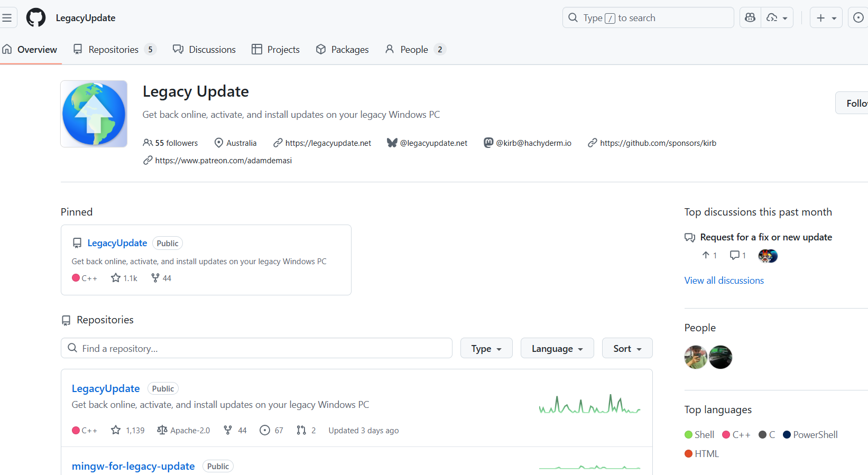Expand the Language filter dropdown
The height and width of the screenshot is (475, 868).
coord(557,348)
